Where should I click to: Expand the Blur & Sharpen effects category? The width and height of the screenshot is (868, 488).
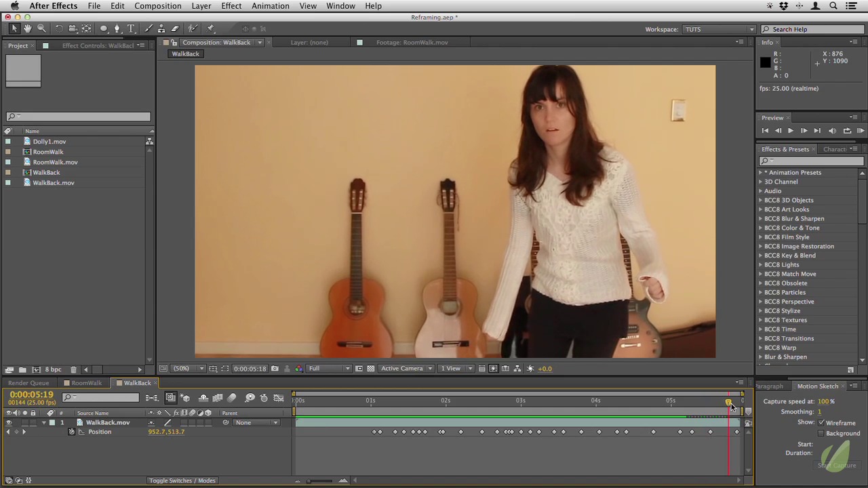tap(760, 357)
